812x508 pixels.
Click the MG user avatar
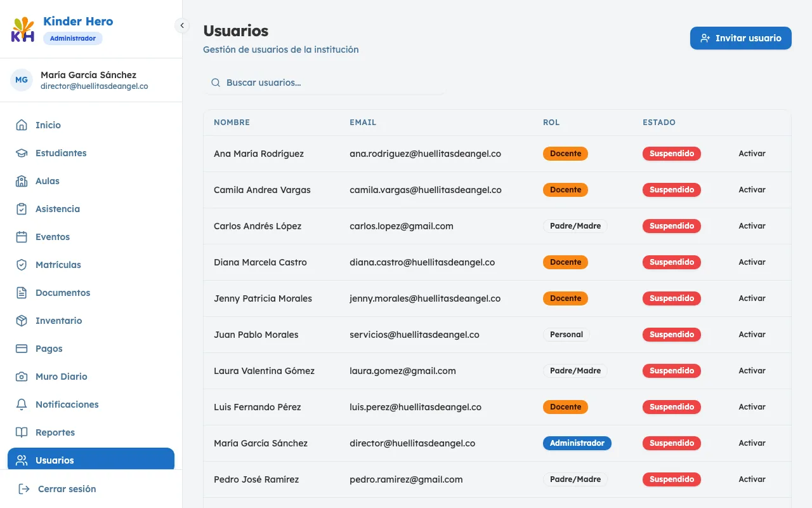click(x=22, y=80)
